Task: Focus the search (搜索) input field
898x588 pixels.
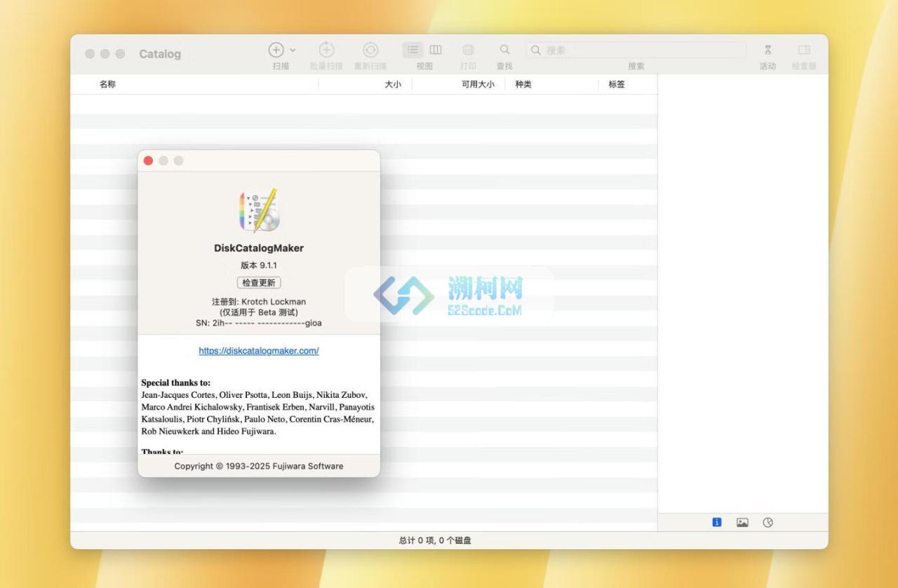Action: pos(636,50)
